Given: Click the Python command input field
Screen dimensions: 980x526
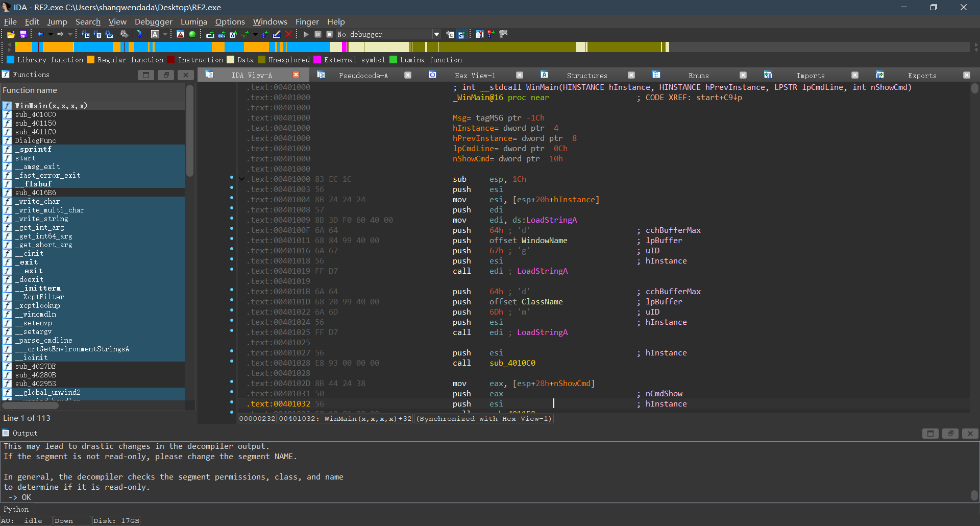Looking at the screenshot, I should click(x=505, y=509).
